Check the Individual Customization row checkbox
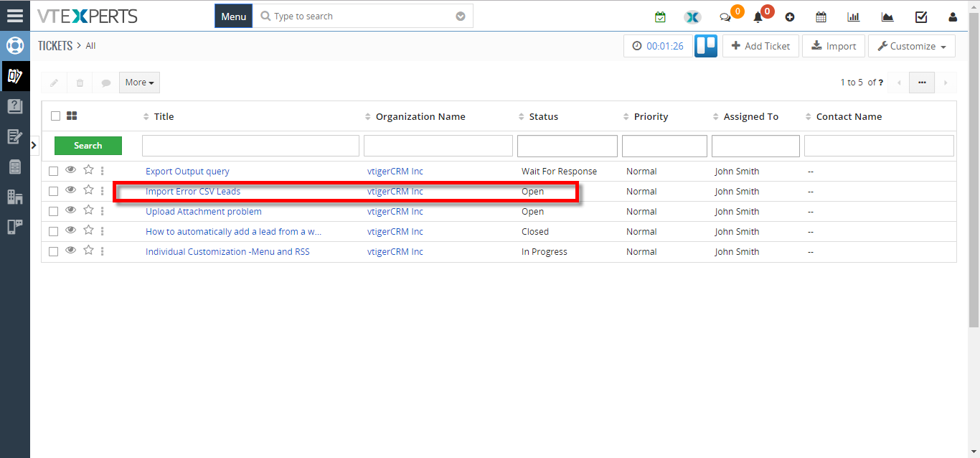 click(53, 251)
